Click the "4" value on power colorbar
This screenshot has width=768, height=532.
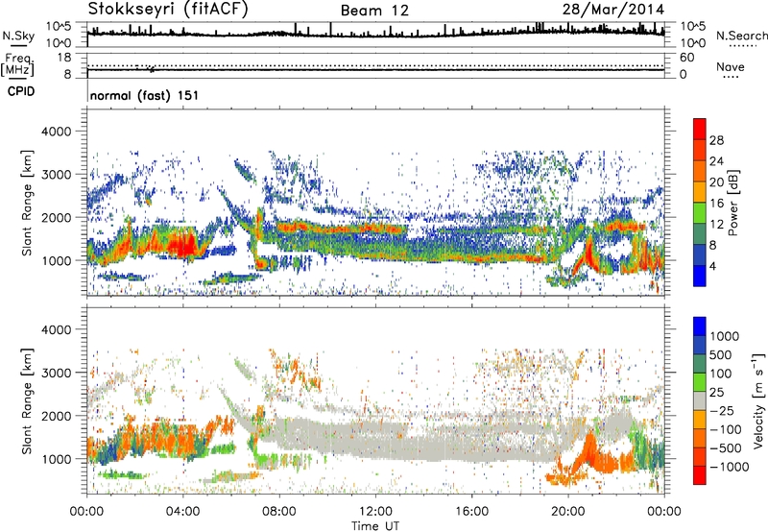click(712, 266)
